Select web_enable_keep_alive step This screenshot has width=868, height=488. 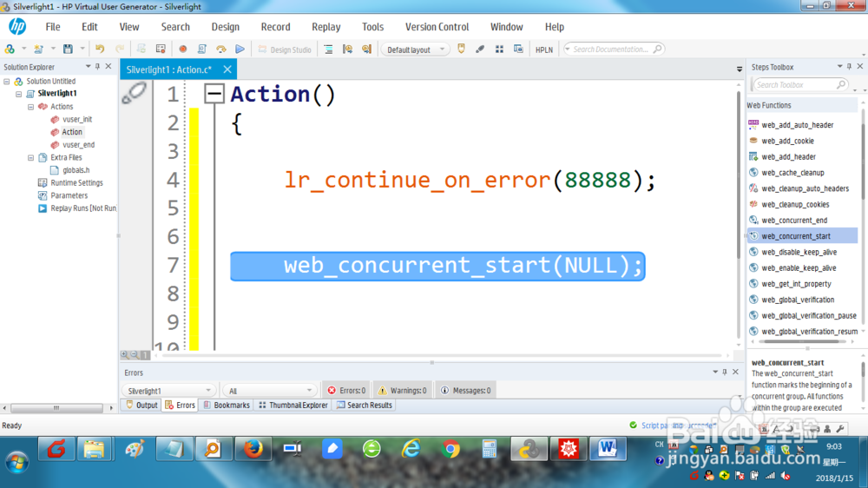(x=799, y=268)
